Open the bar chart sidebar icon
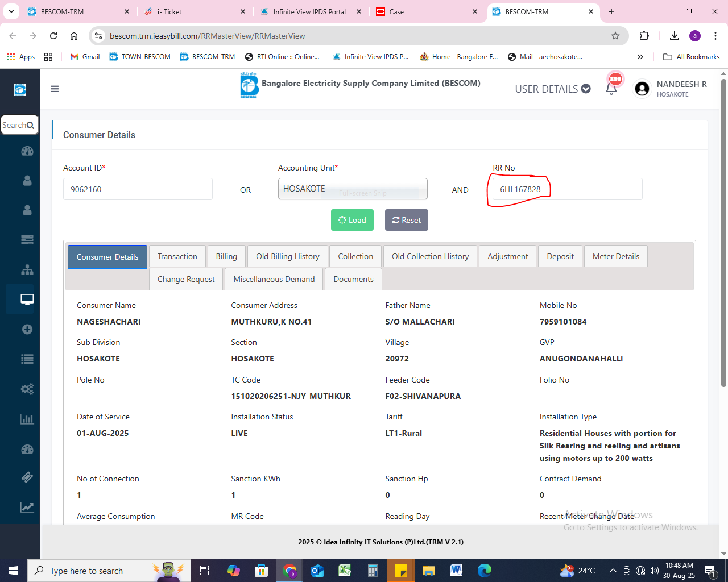728x582 pixels. (x=27, y=419)
